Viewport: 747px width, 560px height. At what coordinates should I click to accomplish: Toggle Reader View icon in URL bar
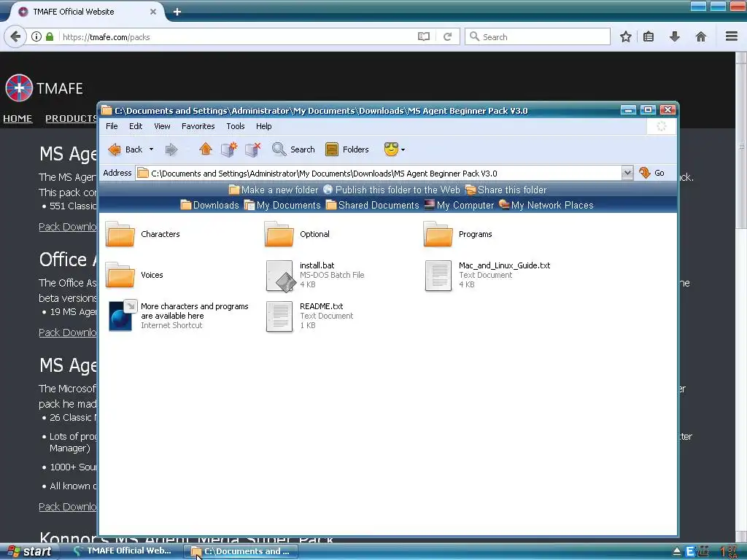424,36
